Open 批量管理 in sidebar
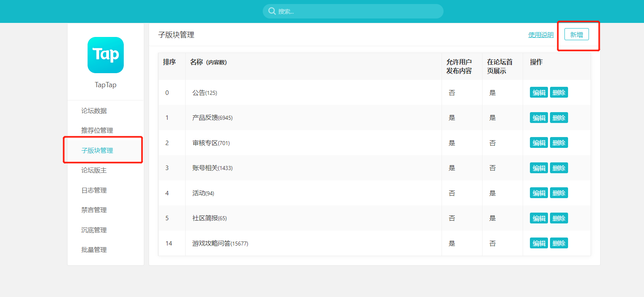Screen dimensions: 644x297 click(x=94, y=250)
